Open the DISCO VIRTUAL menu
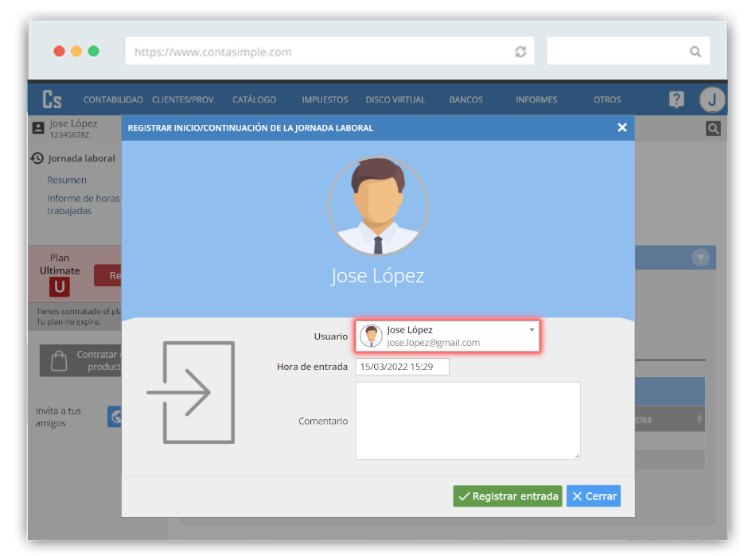 tap(396, 99)
